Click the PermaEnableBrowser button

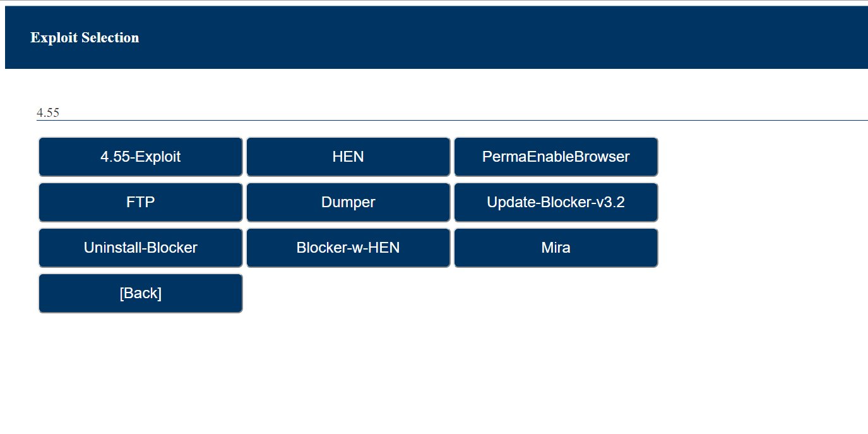click(x=556, y=157)
